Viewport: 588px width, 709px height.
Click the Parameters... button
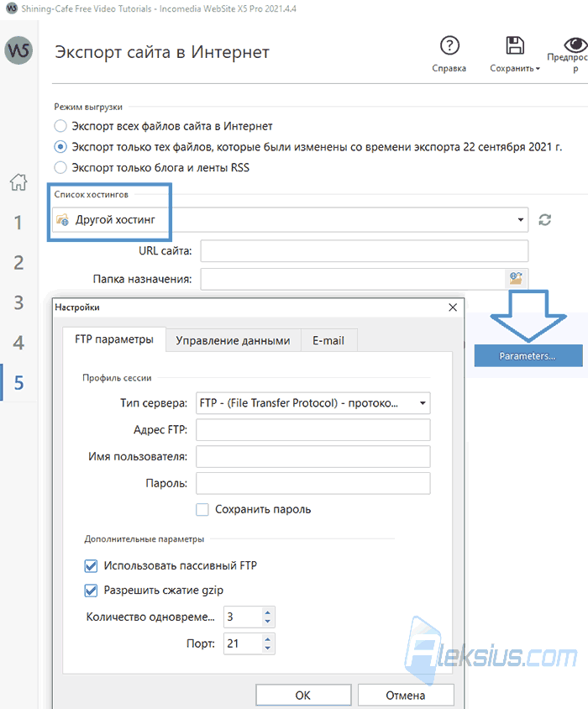click(528, 356)
